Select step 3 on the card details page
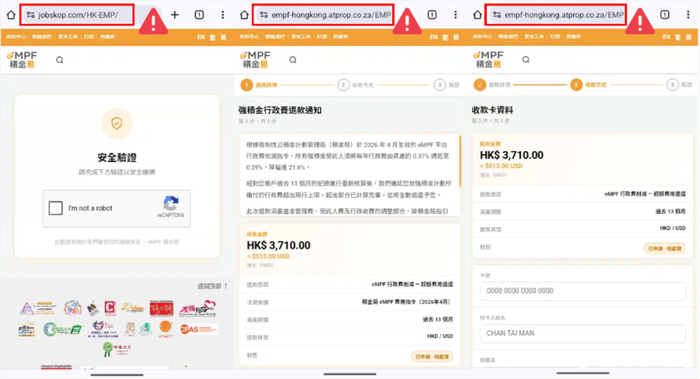This screenshot has width=700, height=379. (672, 85)
